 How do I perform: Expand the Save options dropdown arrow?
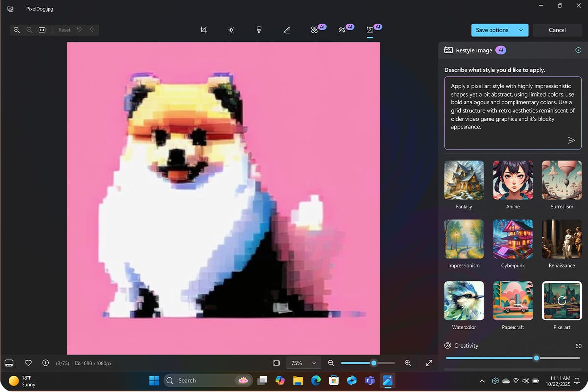pos(521,30)
